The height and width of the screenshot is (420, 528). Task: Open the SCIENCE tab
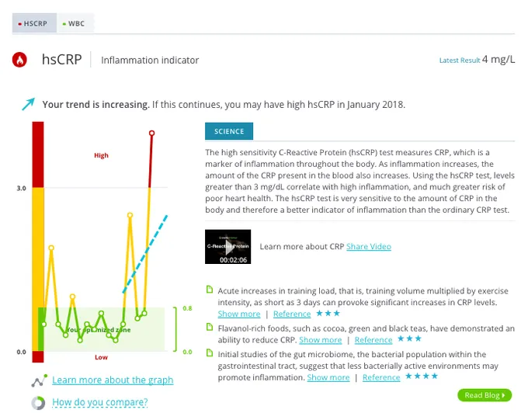229,132
